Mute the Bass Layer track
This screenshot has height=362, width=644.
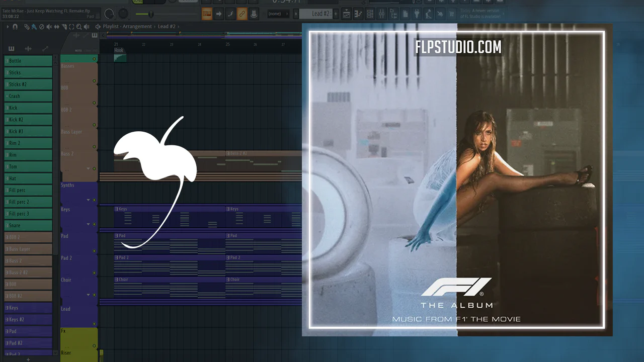click(94, 147)
